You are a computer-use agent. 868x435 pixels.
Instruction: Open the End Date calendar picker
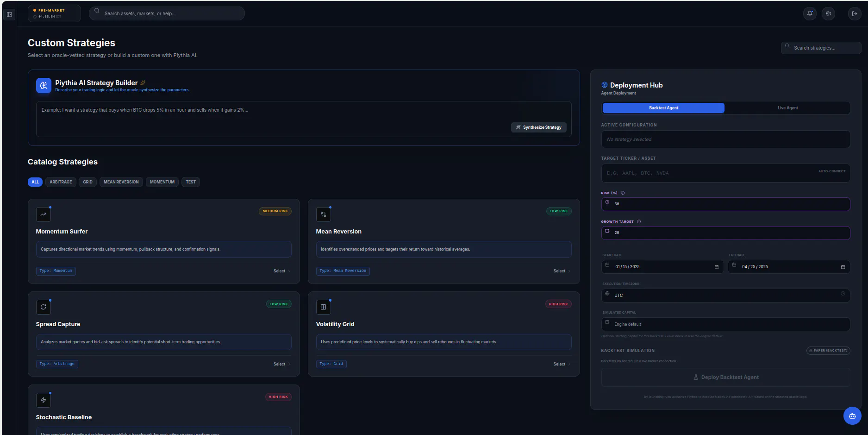tap(843, 267)
